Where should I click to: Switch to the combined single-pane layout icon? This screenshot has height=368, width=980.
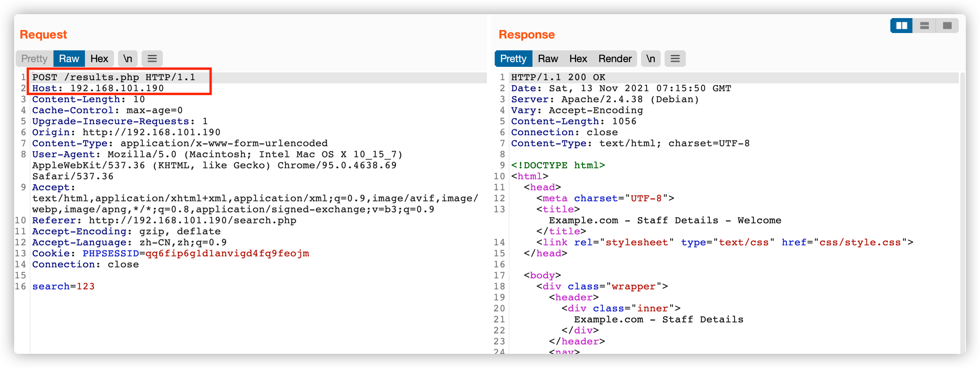[x=947, y=26]
